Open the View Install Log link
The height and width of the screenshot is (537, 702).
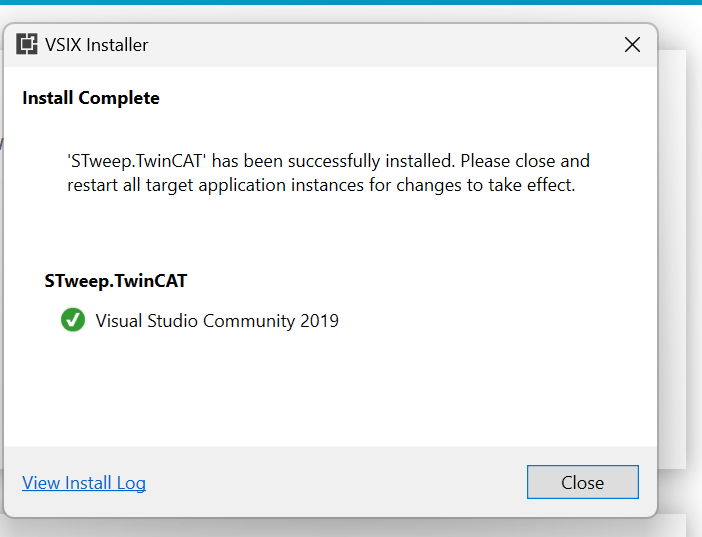pyautogui.click(x=84, y=483)
